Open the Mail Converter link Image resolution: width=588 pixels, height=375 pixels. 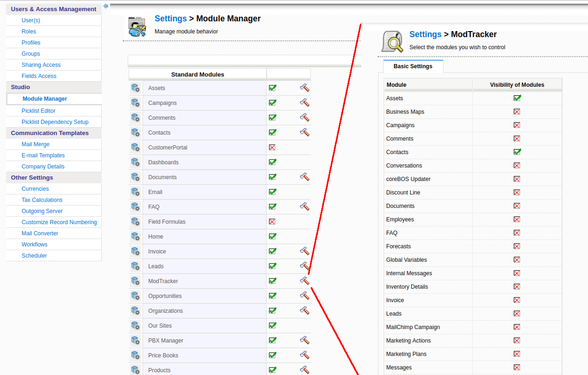tap(40, 233)
